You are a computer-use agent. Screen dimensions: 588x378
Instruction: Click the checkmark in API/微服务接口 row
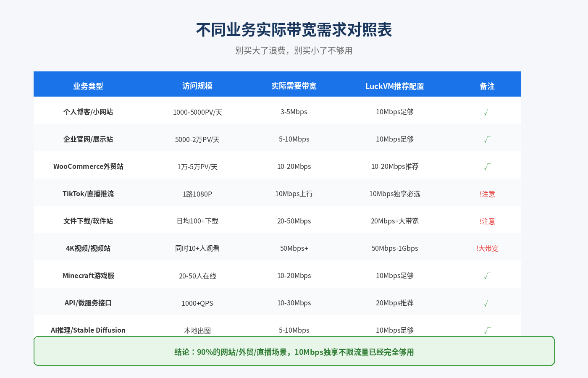point(487,303)
